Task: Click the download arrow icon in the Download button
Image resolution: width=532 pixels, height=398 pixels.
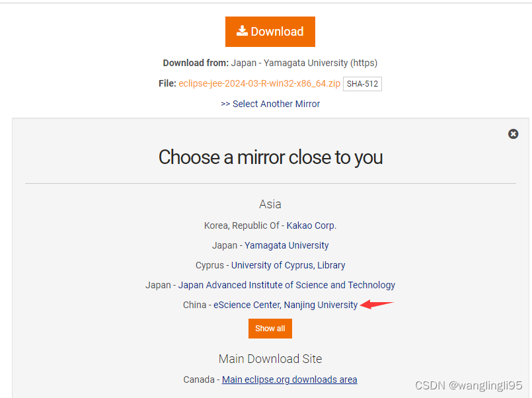Action: [242, 31]
